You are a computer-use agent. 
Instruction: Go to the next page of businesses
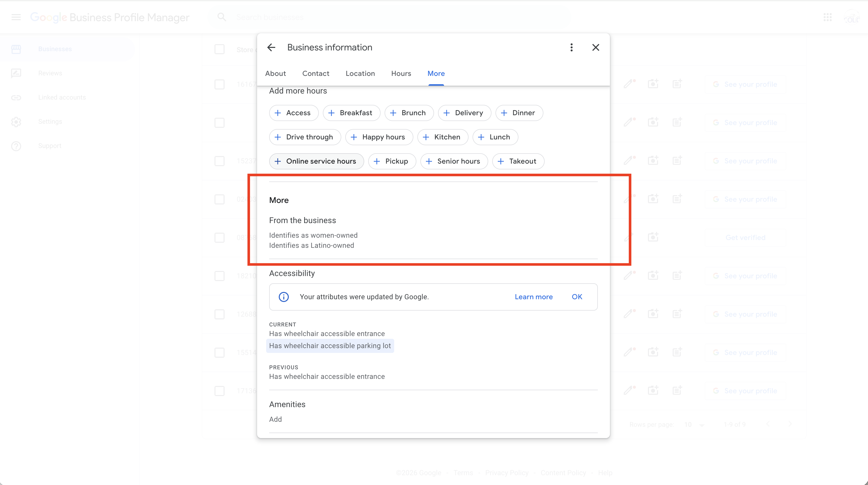point(790,424)
